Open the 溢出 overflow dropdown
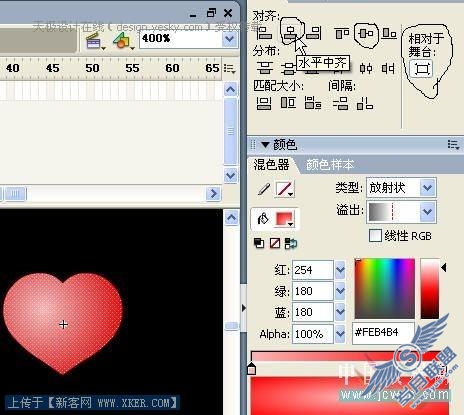This screenshot has width=464, height=415. tap(428, 211)
